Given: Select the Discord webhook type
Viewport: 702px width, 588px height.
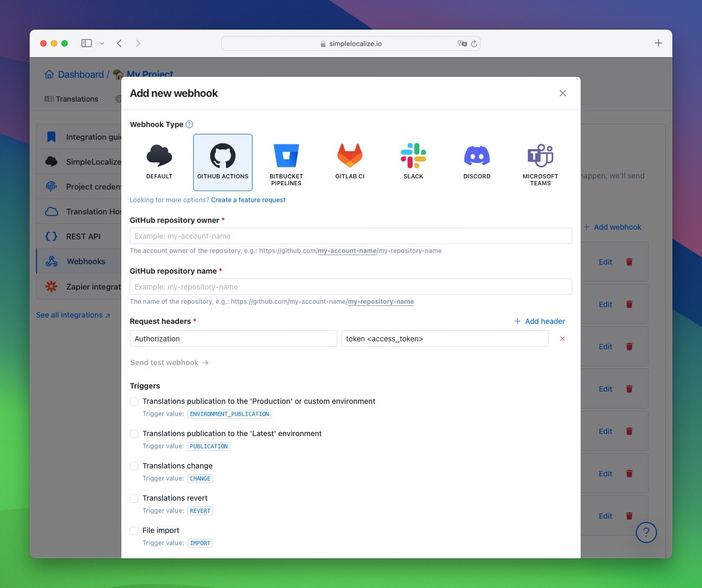Looking at the screenshot, I should pos(477,162).
